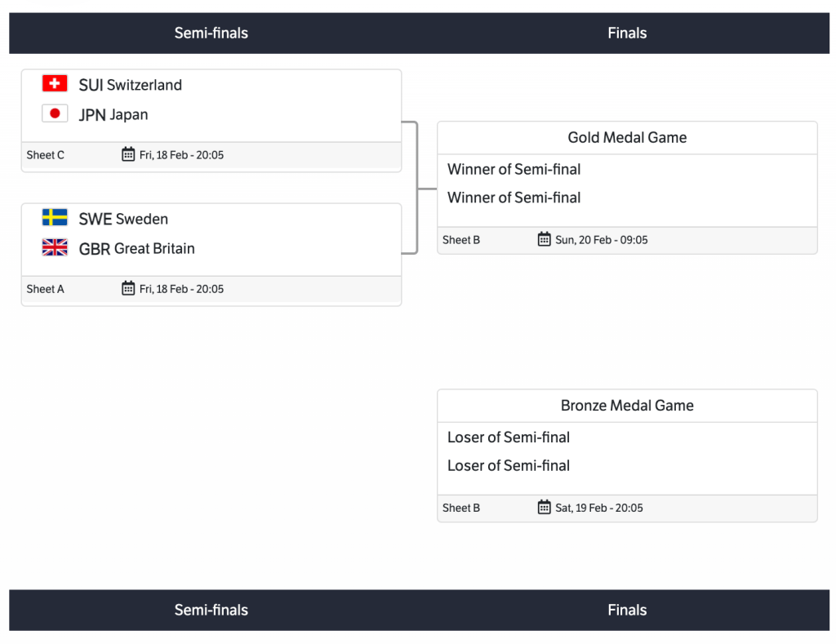Screen dimensions: 836x644
Task: Open the Bronze Medal Game title
Action: pos(627,405)
